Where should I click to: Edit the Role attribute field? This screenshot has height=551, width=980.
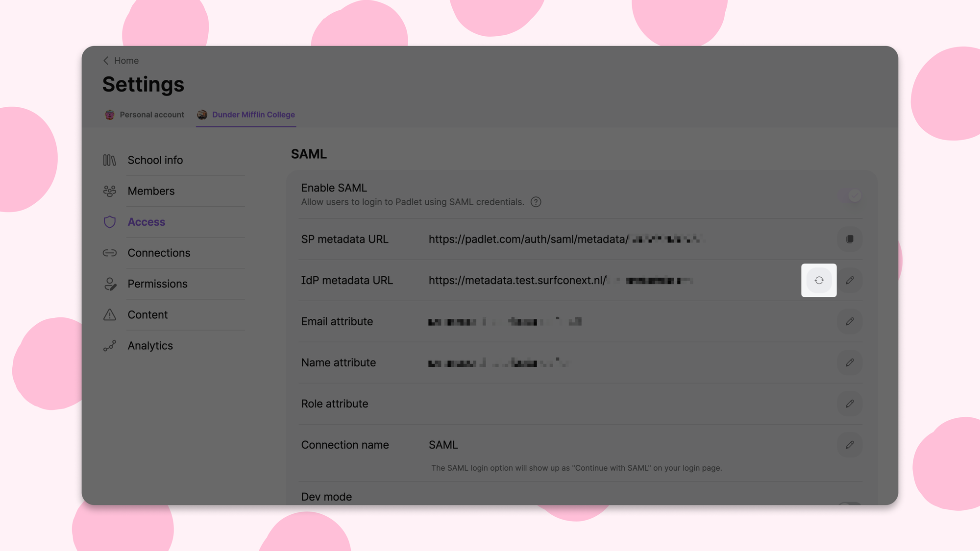pyautogui.click(x=850, y=404)
